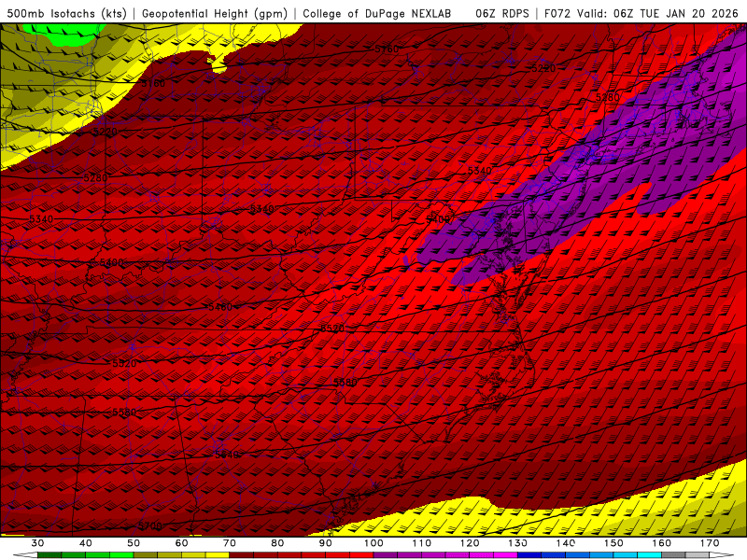Click the 90 value on the color scale
The image size is (747, 560).
coord(326,543)
